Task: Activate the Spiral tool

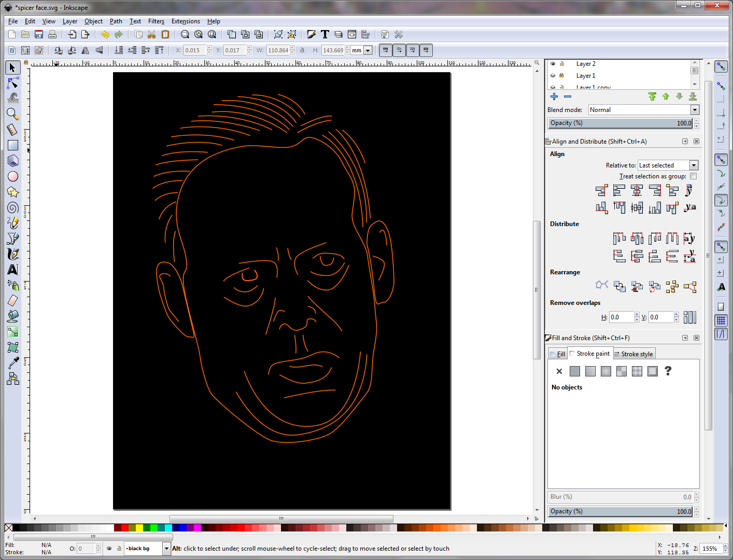Action: click(x=13, y=207)
